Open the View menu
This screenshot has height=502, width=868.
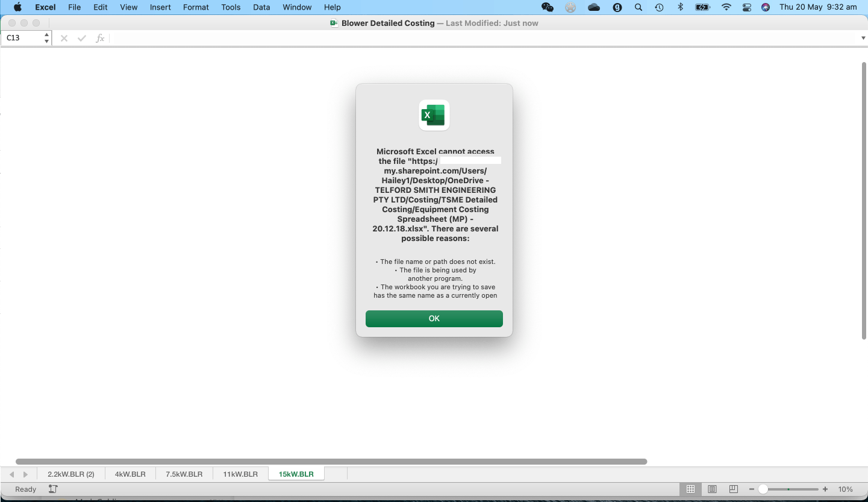(x=129, y=7)
